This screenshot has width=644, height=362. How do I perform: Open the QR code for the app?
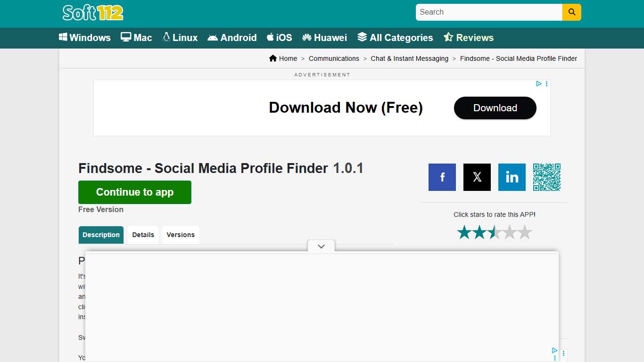(x=547, y=177)
